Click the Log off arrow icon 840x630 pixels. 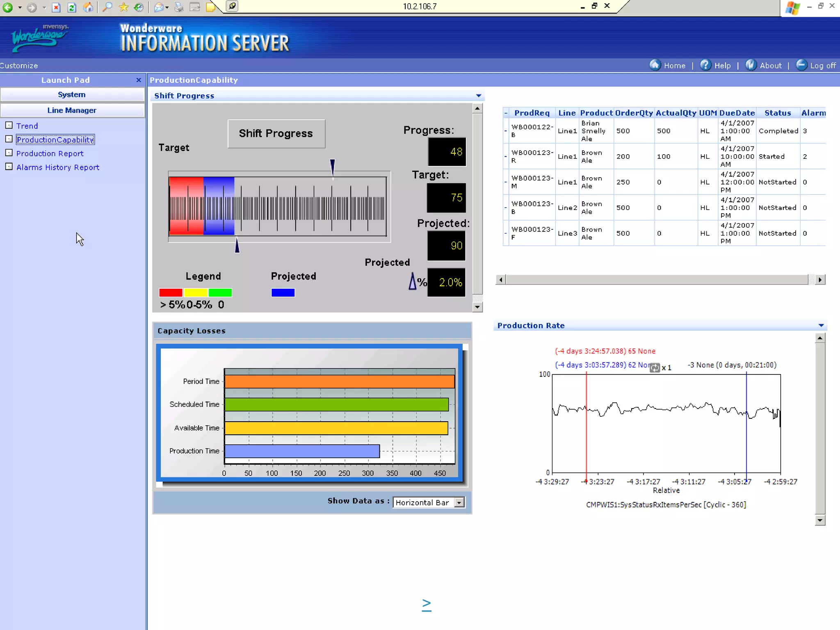801,65
